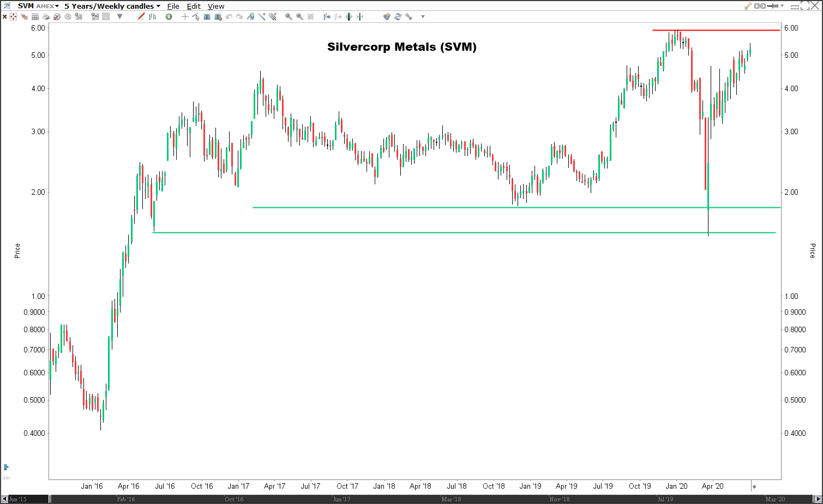Click the bar chart style icon

click(x=152, y=17)
